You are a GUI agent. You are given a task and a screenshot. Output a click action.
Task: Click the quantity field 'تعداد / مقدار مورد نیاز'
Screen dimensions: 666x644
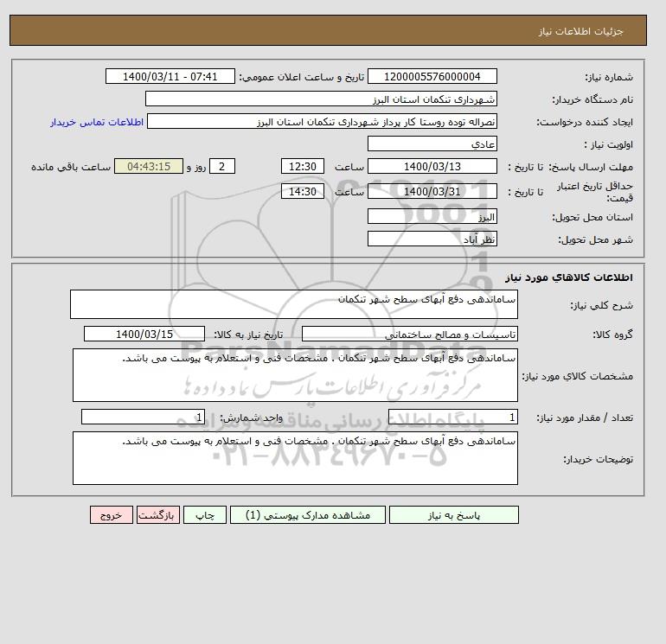point(452,417)
